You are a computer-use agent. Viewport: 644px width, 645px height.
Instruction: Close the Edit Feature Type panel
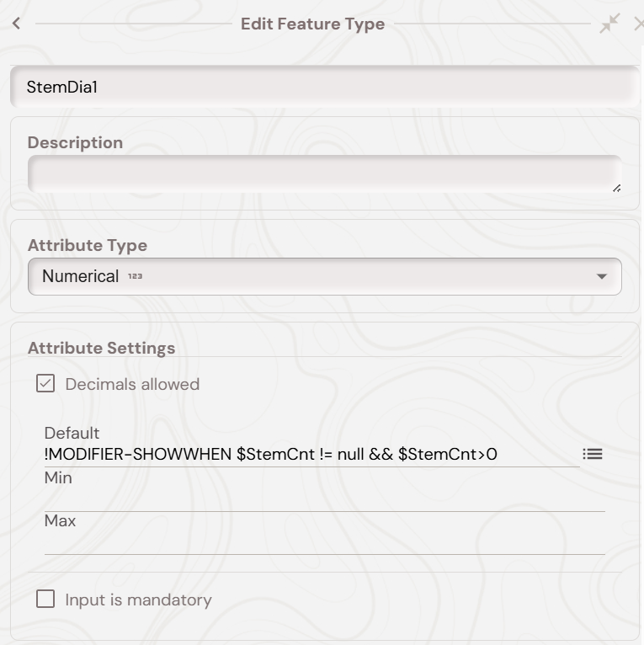pyautogui.click(x=638, y=24)
